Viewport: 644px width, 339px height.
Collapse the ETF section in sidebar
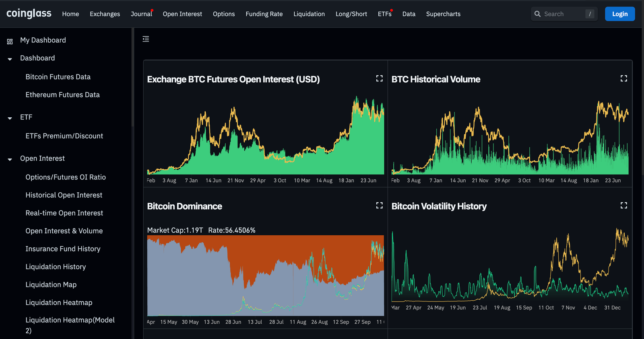10,118
